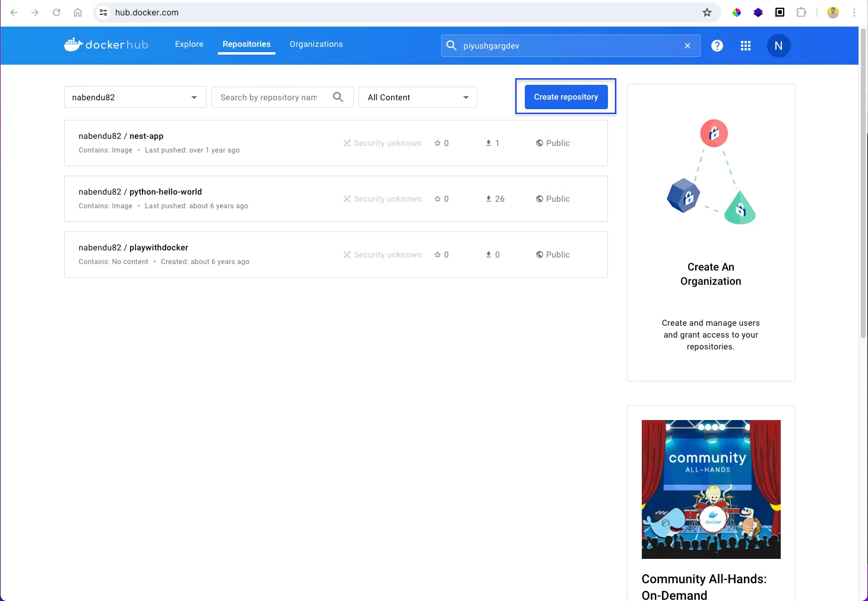Image resolution: width=868 pixels, height=601 pixels.
Task: Open the Chrome profile avatar
Action: click(x=833, y=12)
